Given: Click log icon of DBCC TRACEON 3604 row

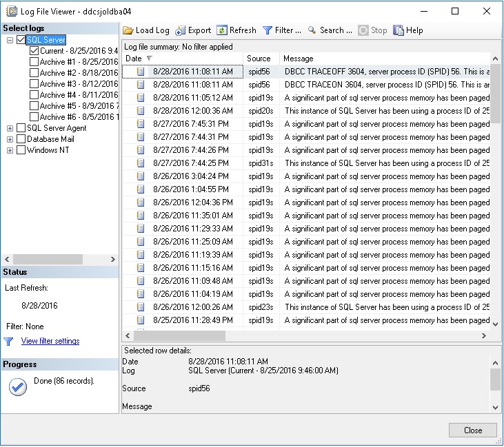Looking at the screenshot, I should 141,85.
